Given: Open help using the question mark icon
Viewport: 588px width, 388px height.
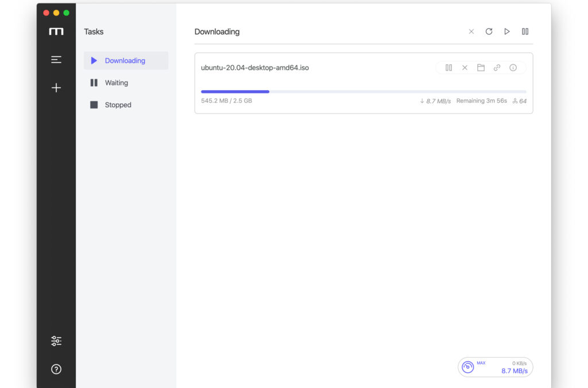Looking at the screenshot, I should [x=56, y=369].
